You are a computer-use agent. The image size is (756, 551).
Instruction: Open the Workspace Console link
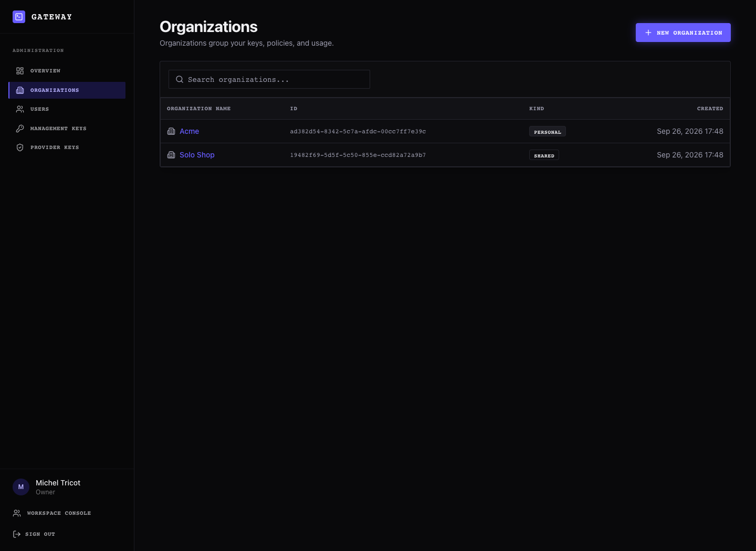click(x=52, y=513)
